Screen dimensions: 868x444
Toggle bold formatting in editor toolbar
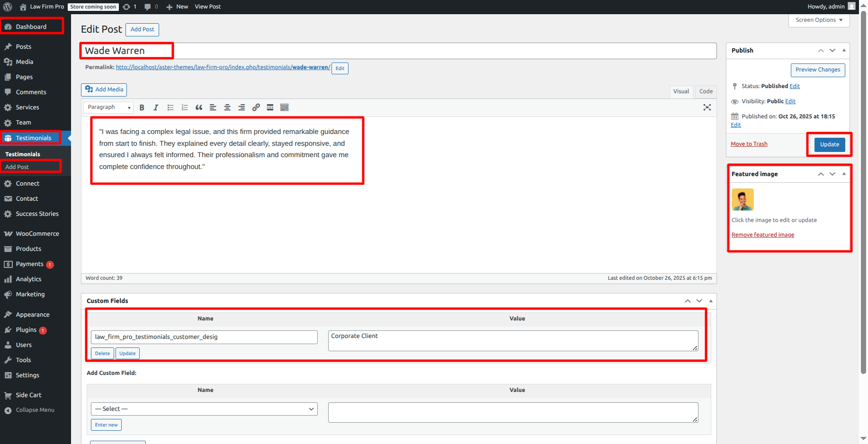(142, 107)
